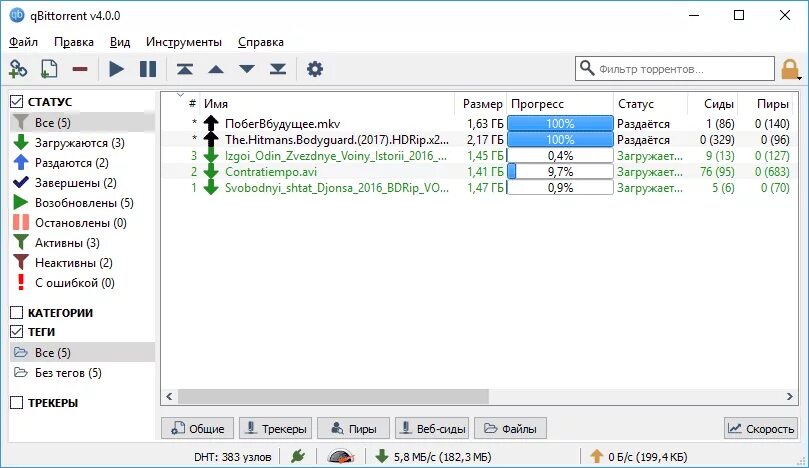Sort by Размер column header

click(481, 104)
